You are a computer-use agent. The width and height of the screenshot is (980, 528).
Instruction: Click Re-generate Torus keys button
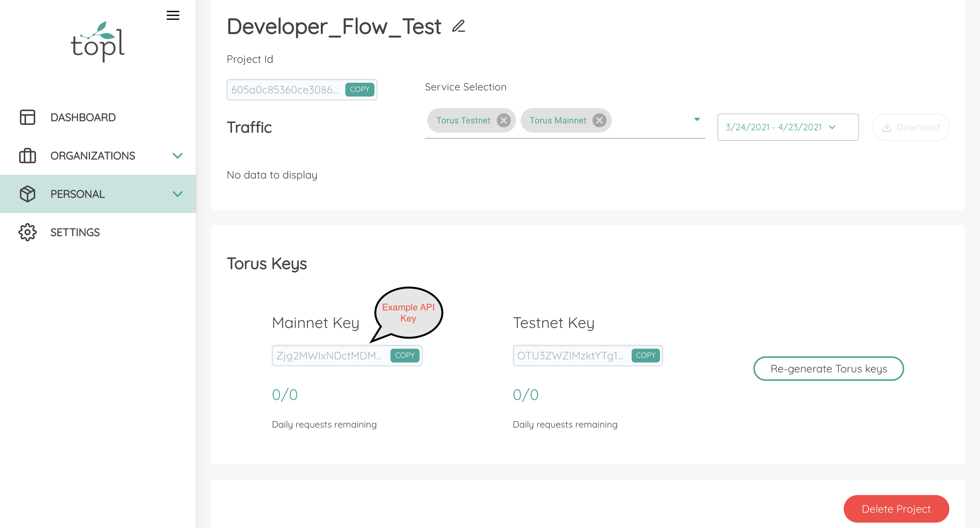pyautogui.click(x=828, y=369)
